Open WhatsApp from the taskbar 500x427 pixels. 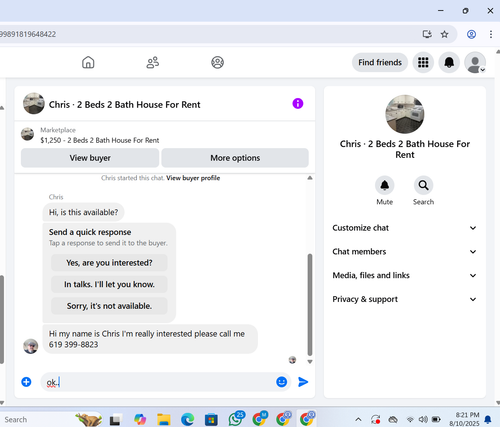pos(236,419)
